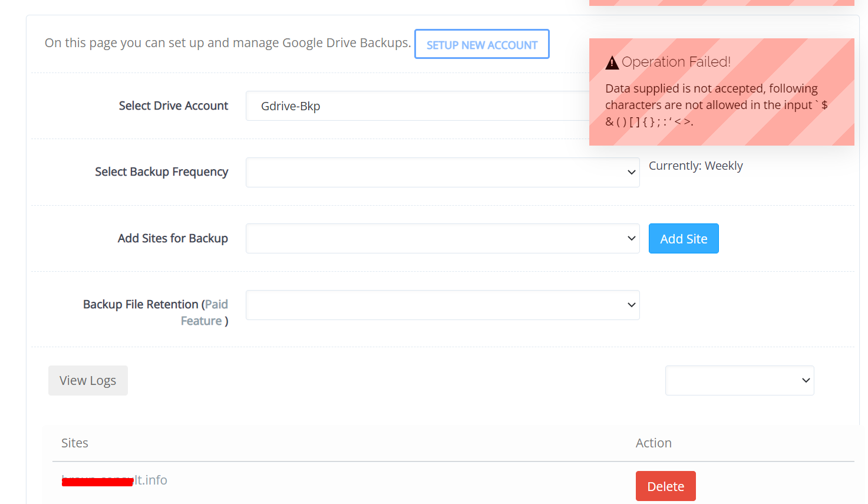Delete the listed backup site
Viewport: 868px width, 504px height.
665,486
